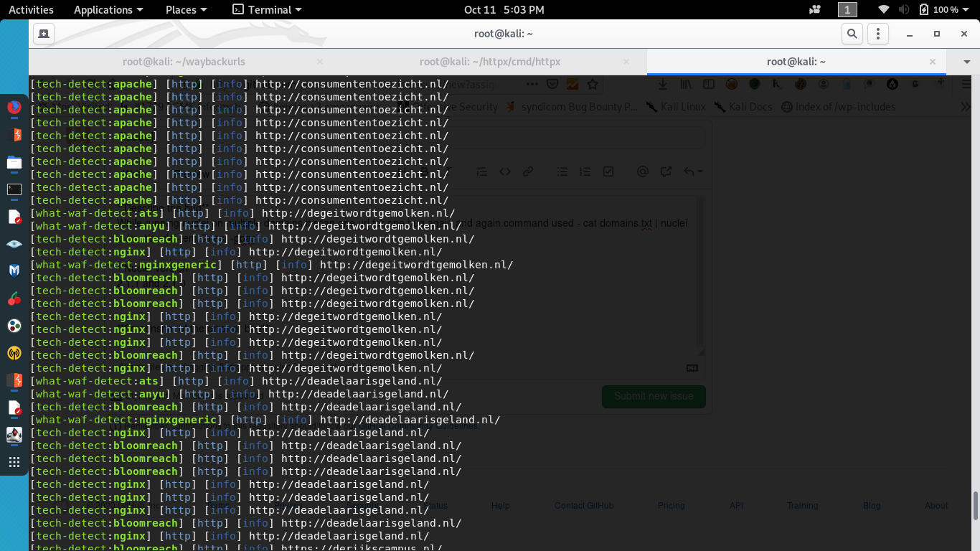The height and width of the screenshot is (551, 980).
Task: Click the what-waf-detect:anyu deadelaarisgeland.nl line
Action: pyautogui.click(x=239, y=394)
